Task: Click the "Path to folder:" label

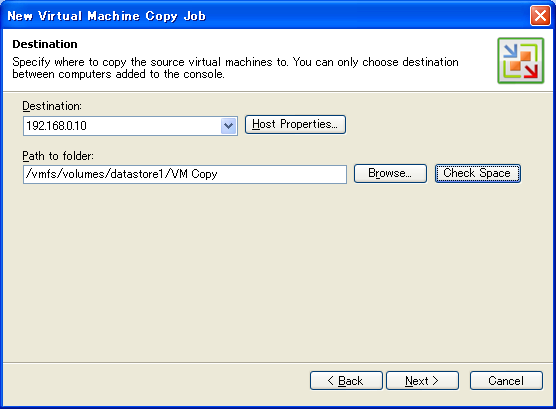Action: 58,156
